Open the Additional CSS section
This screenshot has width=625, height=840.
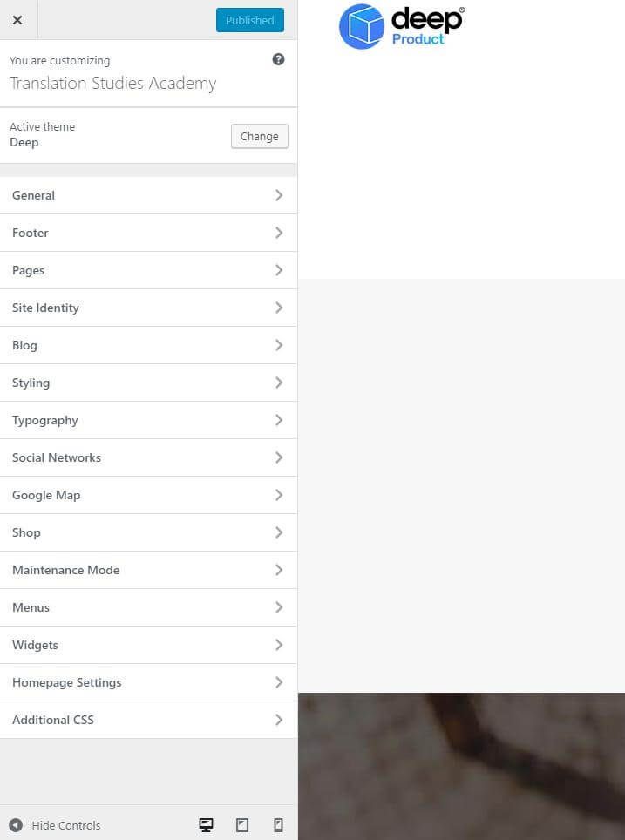[x=148, y=721]
